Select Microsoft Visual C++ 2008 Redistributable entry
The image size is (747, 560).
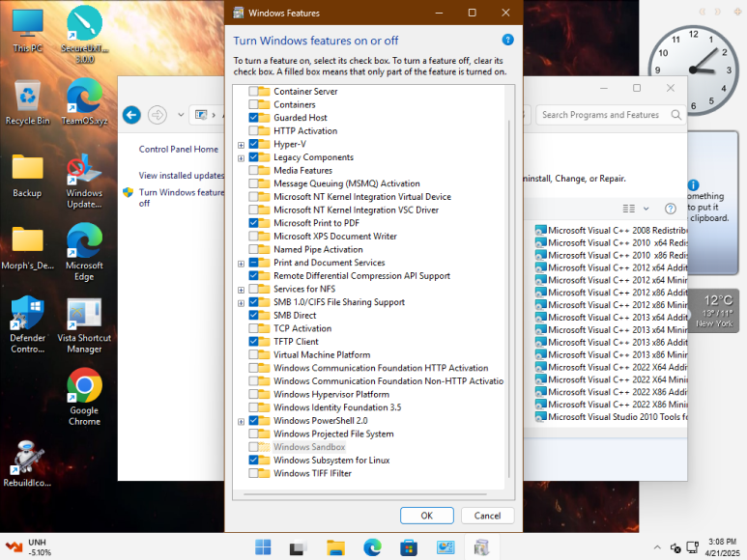(611, 231)
